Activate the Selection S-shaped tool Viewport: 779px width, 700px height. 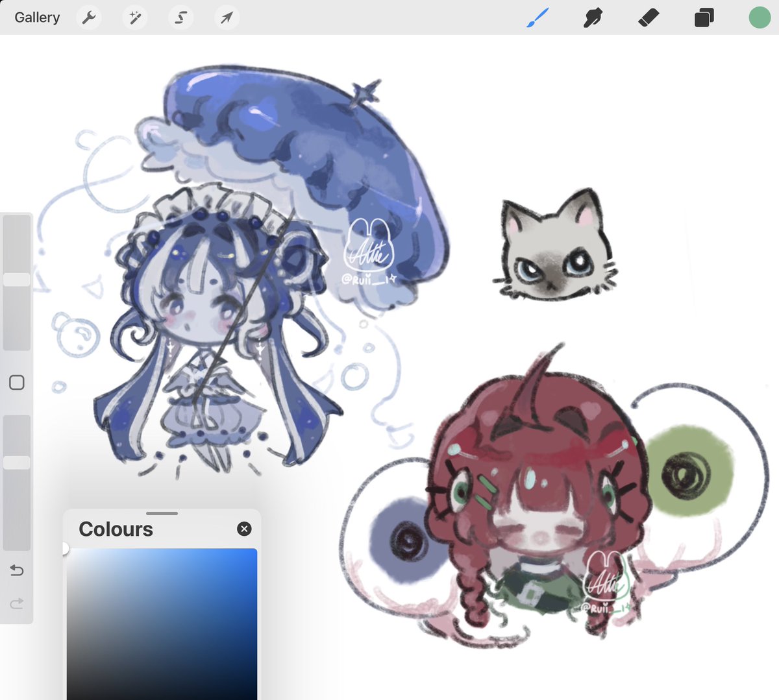point(180,18)
